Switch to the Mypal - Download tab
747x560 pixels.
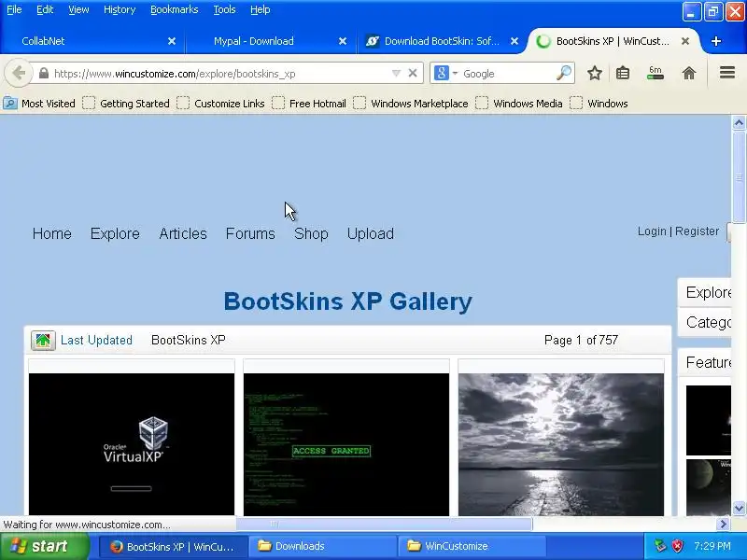[x=270, y=41]
